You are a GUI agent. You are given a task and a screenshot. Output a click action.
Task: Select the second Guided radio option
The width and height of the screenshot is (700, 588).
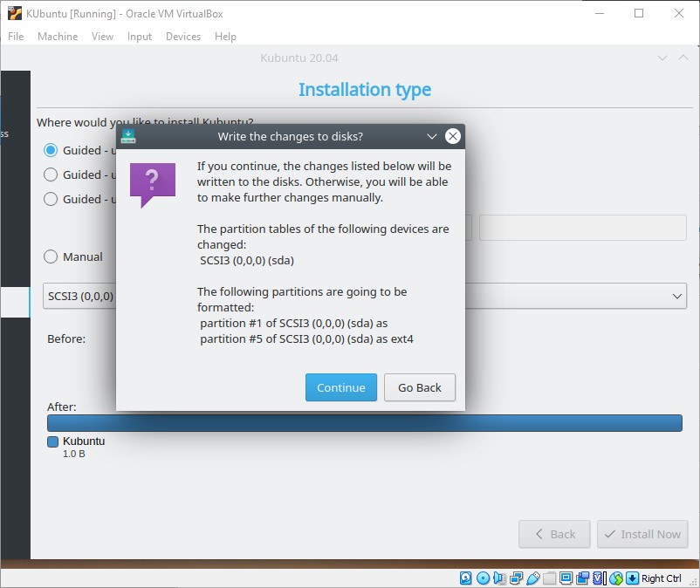tap(51, 174)
